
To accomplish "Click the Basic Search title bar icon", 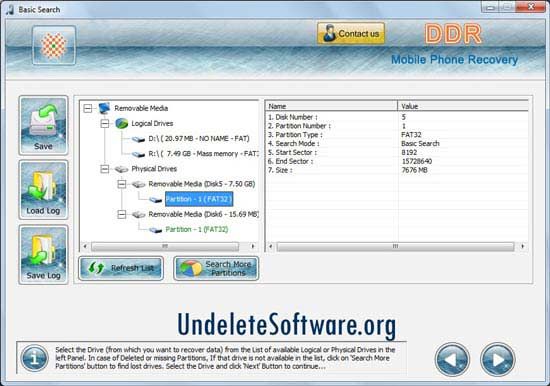I will click(x=10, y=9).
